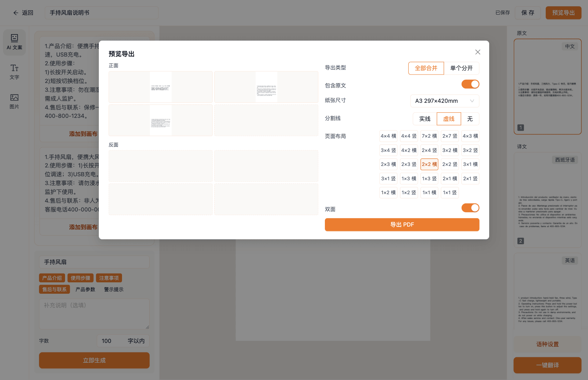588x380 pixels.
Task: Select the 1×1 竖 layout
Action: [x=450, y=193]
